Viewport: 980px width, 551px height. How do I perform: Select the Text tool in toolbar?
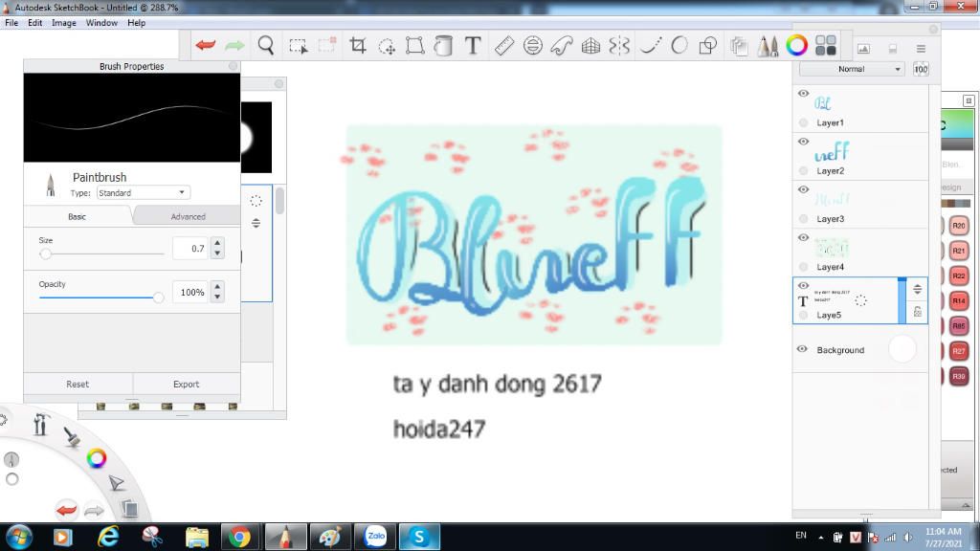point(473,45)
